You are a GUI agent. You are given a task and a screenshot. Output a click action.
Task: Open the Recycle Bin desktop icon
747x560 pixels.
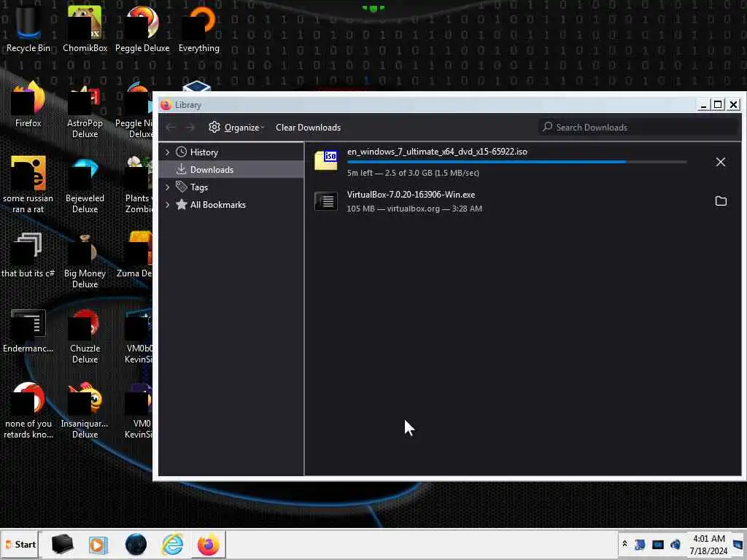point(28,28)
